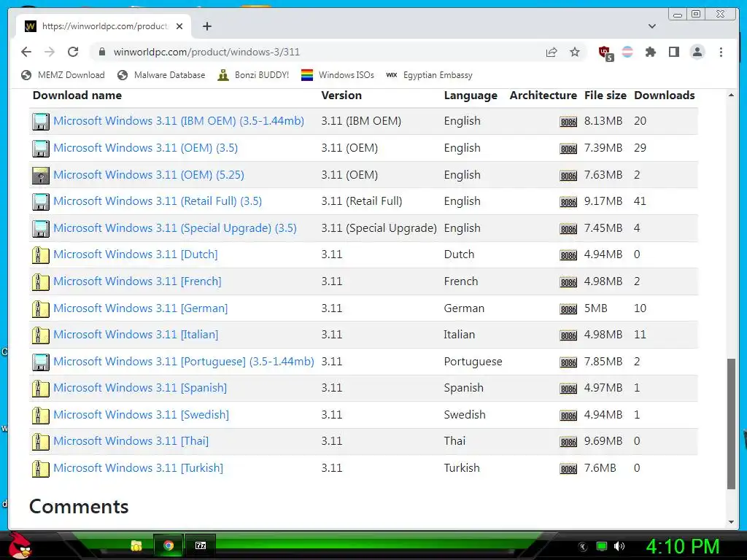Open Microsoft Windows 3.11 (OEM) (5.25) link
The image size is (747, 560).
(149, 175)
